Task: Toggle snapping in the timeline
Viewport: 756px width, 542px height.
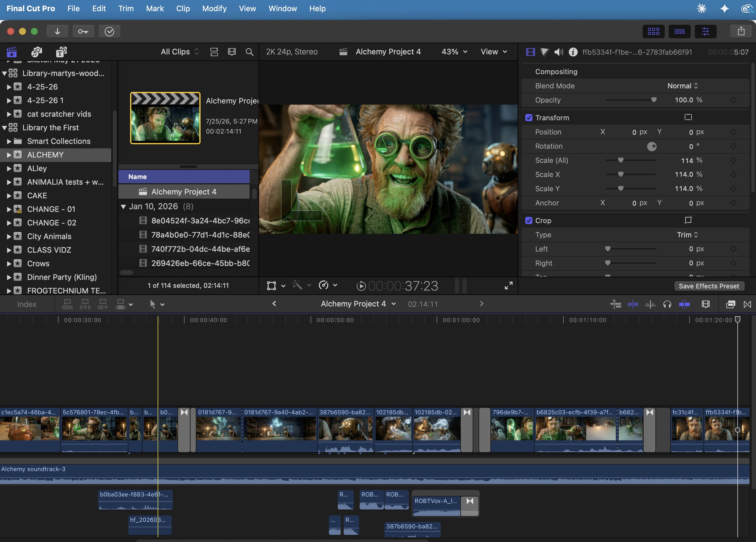Action: pos(684,304)
